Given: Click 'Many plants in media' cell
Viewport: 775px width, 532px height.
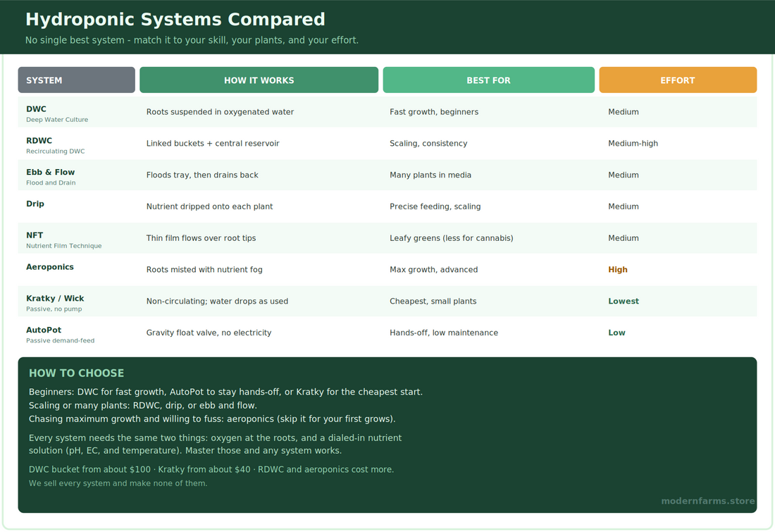Looking at the screenshot, I should 430,175.
